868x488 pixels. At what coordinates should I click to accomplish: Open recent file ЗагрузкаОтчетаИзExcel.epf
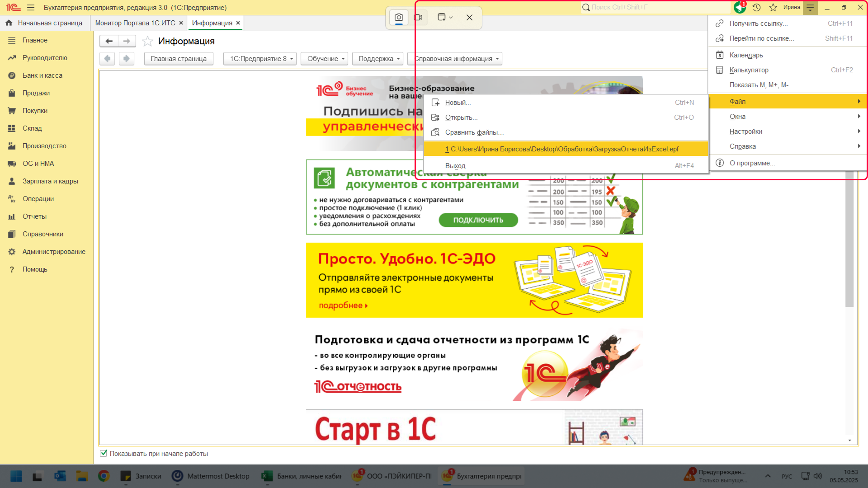[x=566, y=149]
